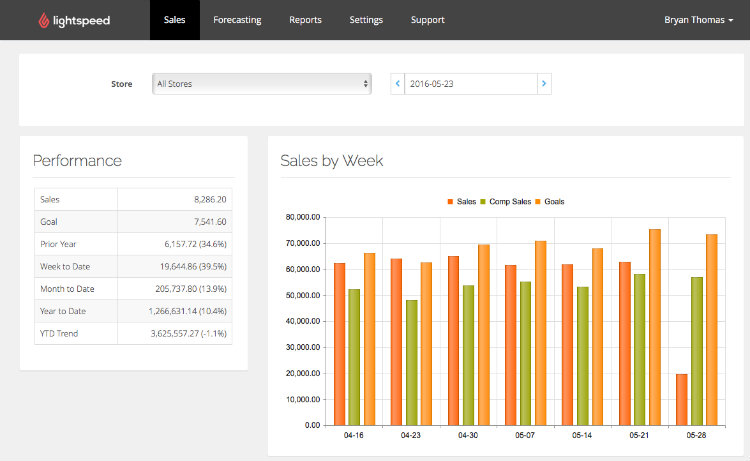
Task: Click the 05-21 Goals bar
Action: coord(655,327)
